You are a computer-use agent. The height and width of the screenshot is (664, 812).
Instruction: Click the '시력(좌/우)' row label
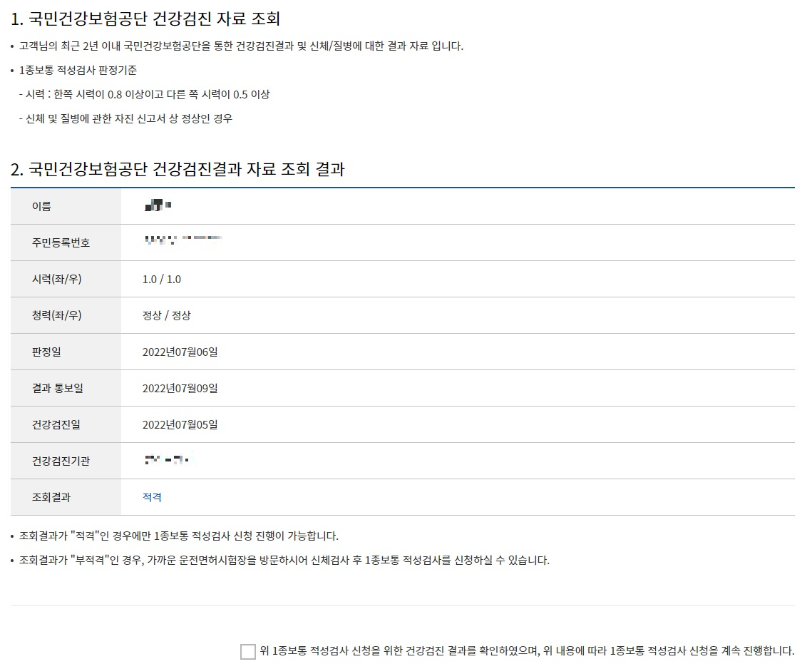pos(56,279)
